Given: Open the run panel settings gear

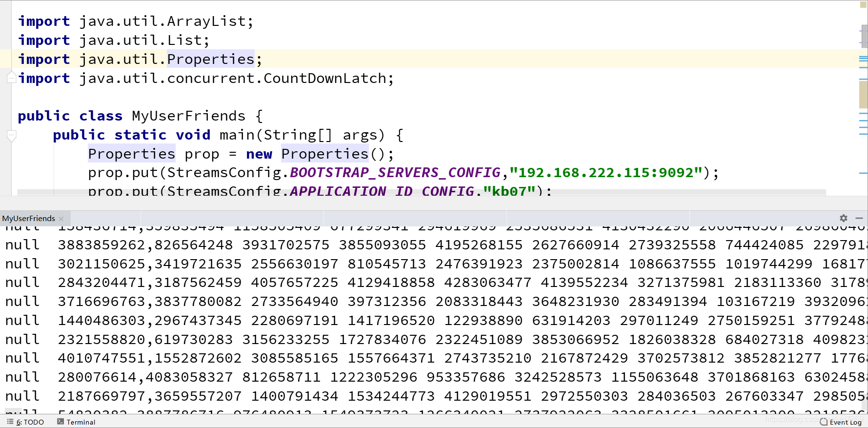Looking at the screenshot, I should point(844,218).
